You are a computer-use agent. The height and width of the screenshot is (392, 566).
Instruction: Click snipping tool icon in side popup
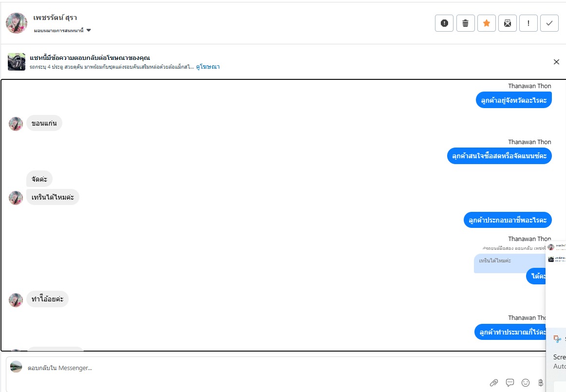pos(557,338)
